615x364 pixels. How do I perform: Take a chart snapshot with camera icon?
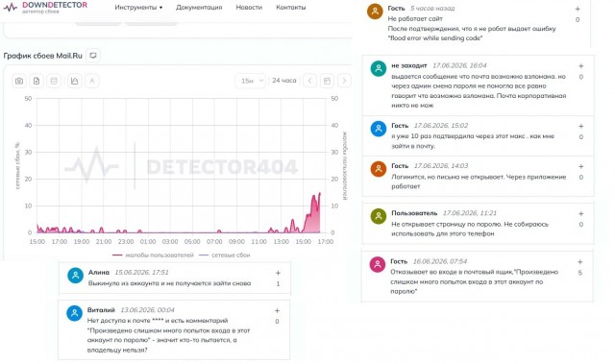[19, 81]
